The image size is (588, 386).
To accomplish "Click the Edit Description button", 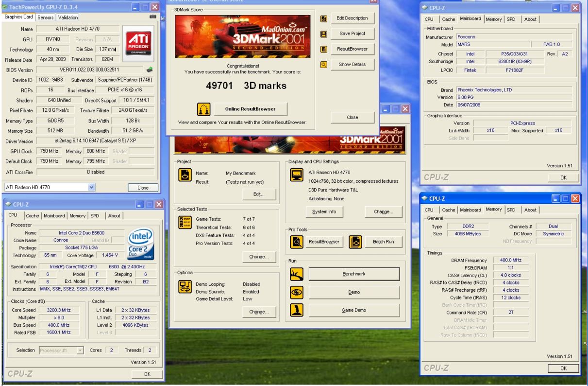I will (x=352, y=18).
